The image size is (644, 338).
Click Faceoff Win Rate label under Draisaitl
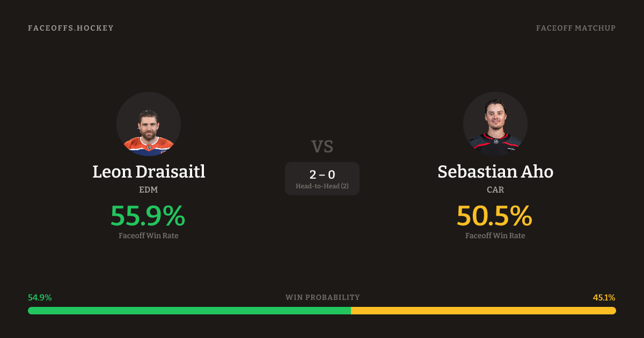pos(149,236)
